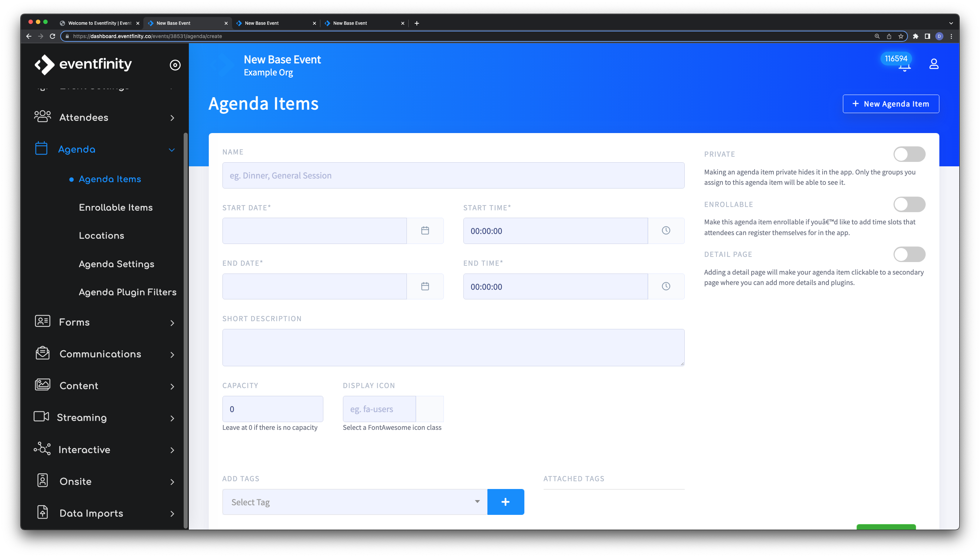Switch to Welcome to Eventfinity tab
Image resolution: width=980 pixels, height=557 pixels.
click(x=99, y=23)
